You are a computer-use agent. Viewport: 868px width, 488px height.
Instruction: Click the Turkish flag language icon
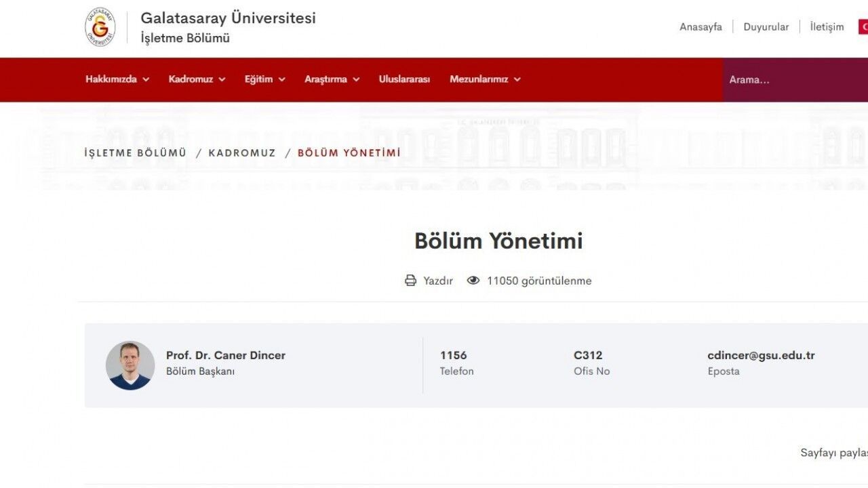pos(863,27)
